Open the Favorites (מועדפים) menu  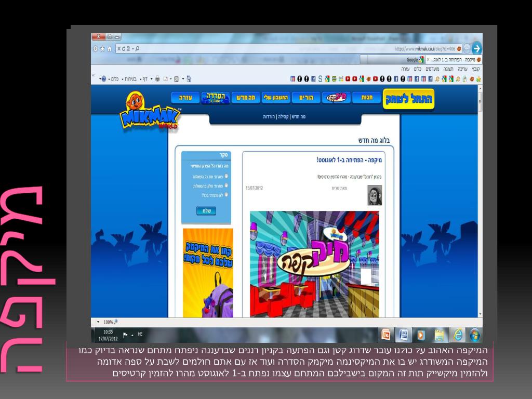(432, 69)
